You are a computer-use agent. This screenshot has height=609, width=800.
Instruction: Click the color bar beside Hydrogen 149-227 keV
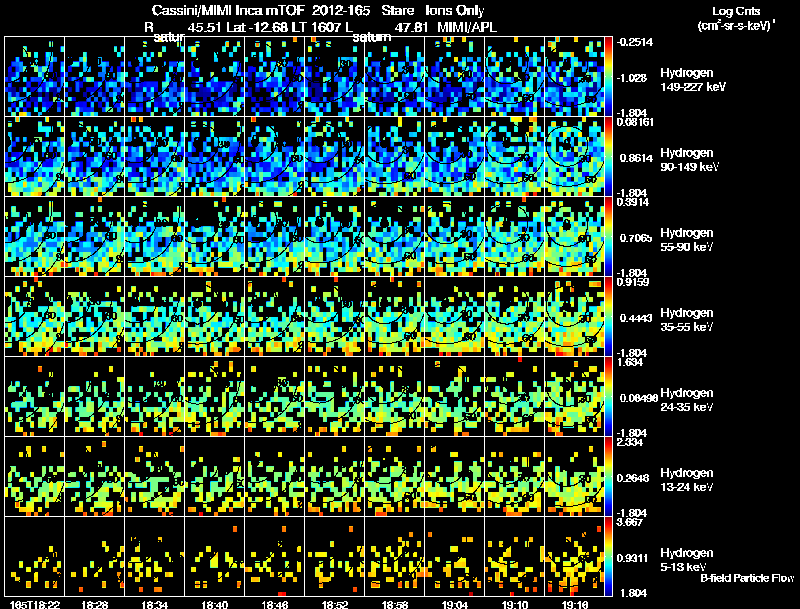point(608,77)
